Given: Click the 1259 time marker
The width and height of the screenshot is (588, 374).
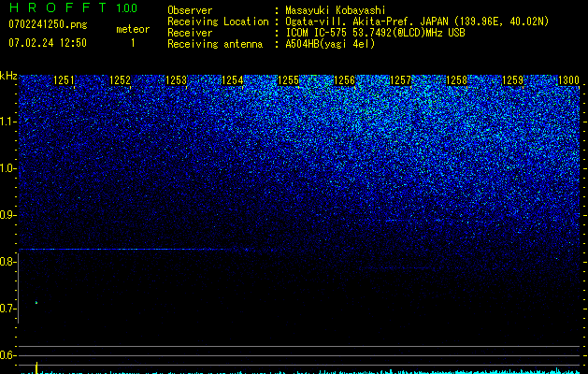Looking at the screenshot, I should coord(512,80).
